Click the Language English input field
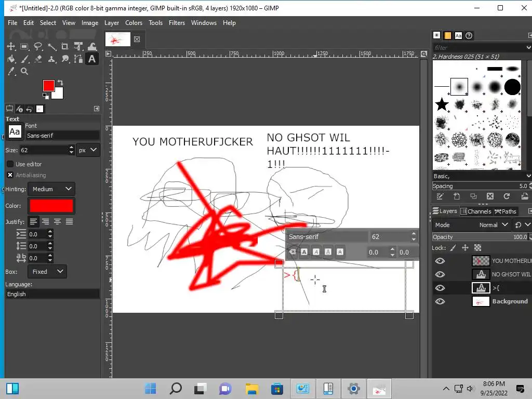Screen dimensions: 532x399 point(52,294)
